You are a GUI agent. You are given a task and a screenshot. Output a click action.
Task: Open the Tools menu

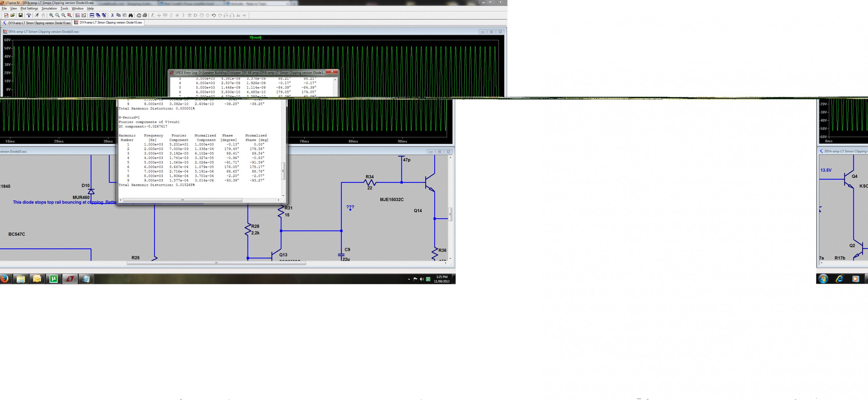[64, 8]
